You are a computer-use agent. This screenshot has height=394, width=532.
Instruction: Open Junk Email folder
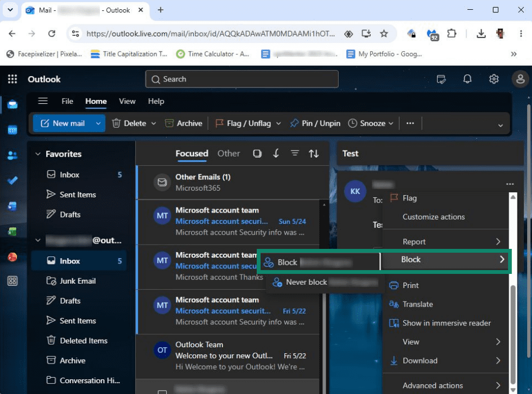[x=78, y=281]
